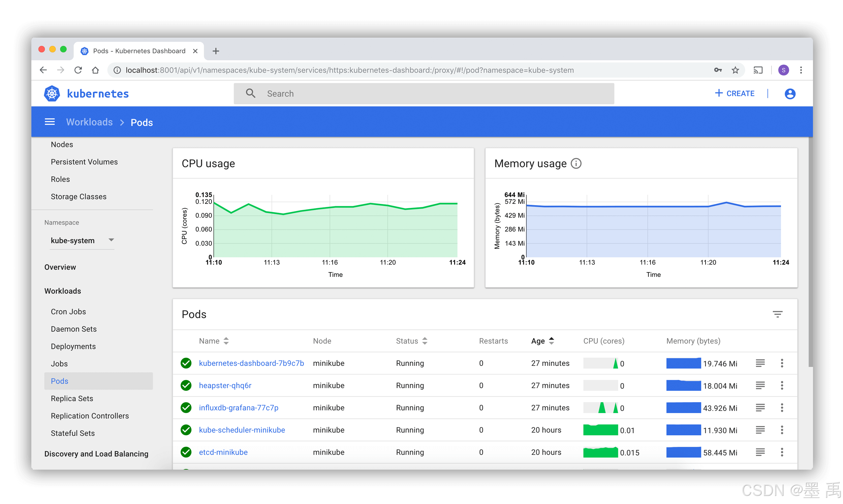Open the Pods table filter icon
Screen dimensions: 843x504
click(777, 314)
